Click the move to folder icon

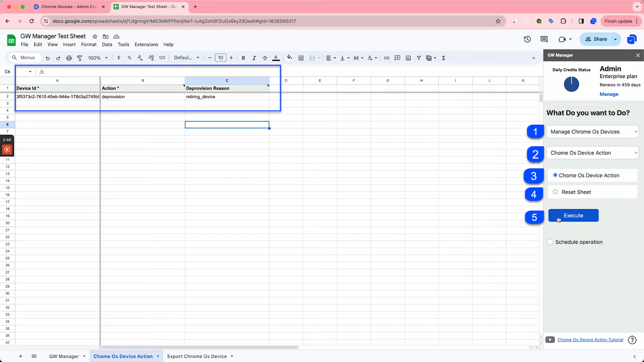[105, 36]
